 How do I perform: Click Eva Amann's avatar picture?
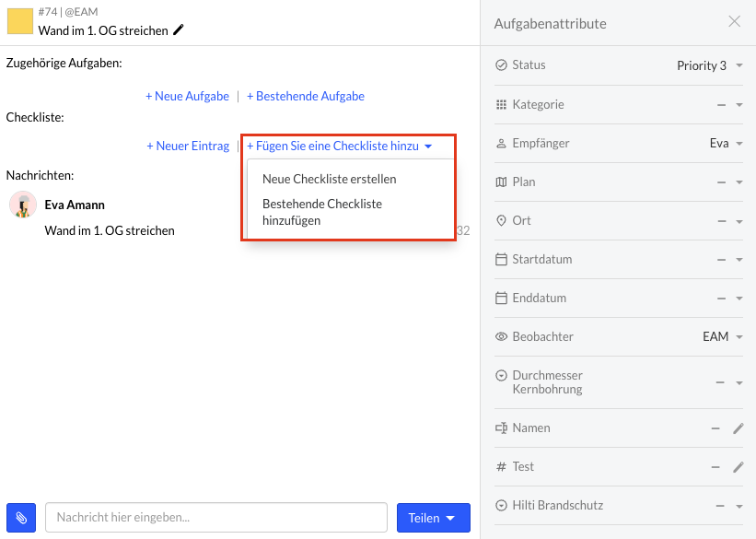[23, 205]
